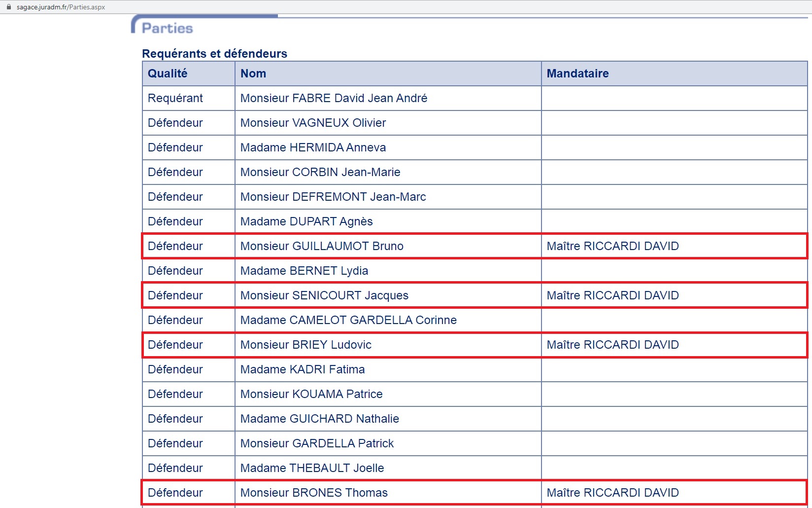Click on Madame THEBAULT Joelle cell

click(x=312, y=468)
